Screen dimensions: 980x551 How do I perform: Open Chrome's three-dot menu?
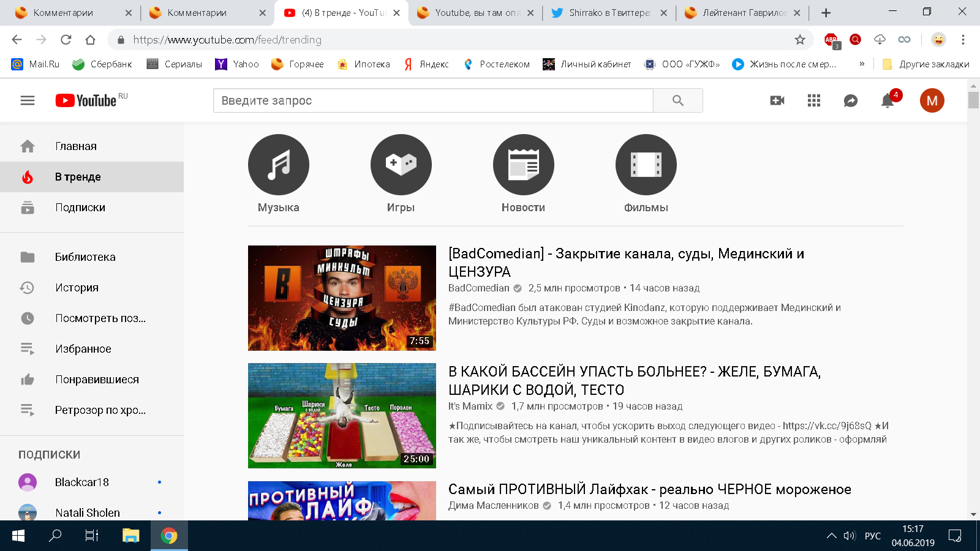(x=963, y=40)
